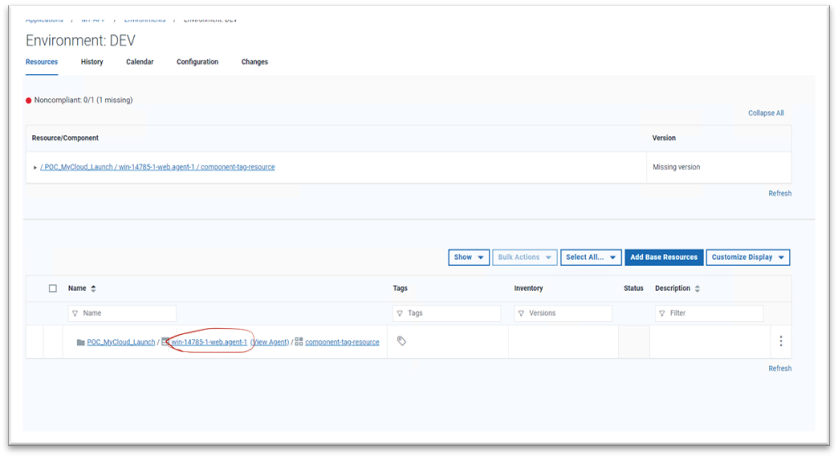Screen dimensions: 838x458
Task: Open the three-dot row actions menu
Action: tap(780, 341)
